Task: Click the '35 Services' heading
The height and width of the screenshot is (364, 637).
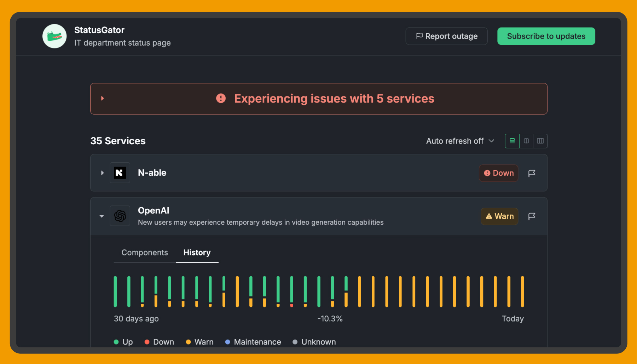Action: pyautogui.click(x=118, y=141)
